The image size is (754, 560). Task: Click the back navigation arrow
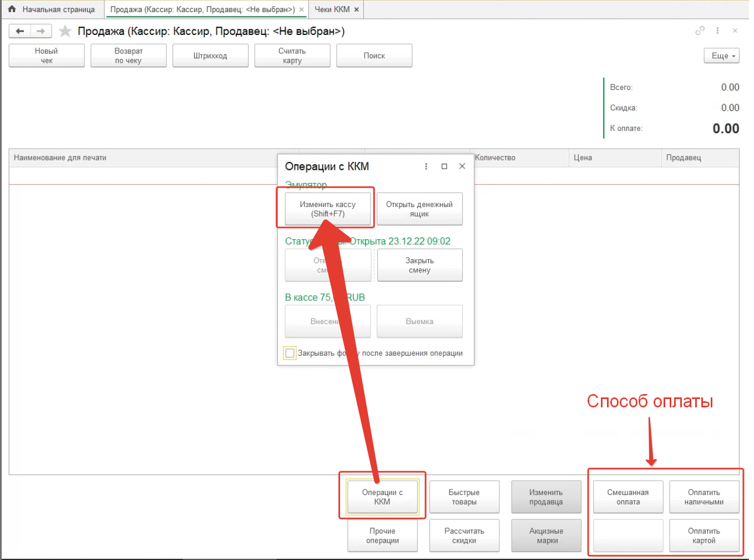[x=20, y=31]
